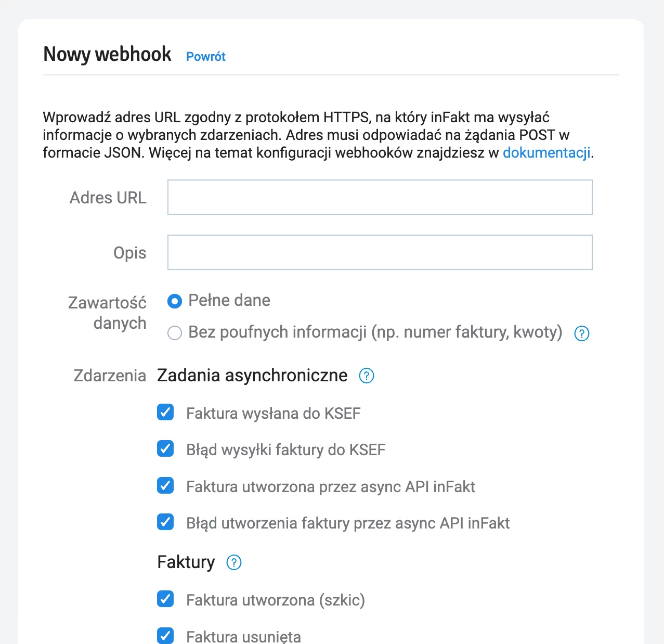
Task: Uncheck Faktura utworzona (szkic) checkbox
Action: (165, 599)
